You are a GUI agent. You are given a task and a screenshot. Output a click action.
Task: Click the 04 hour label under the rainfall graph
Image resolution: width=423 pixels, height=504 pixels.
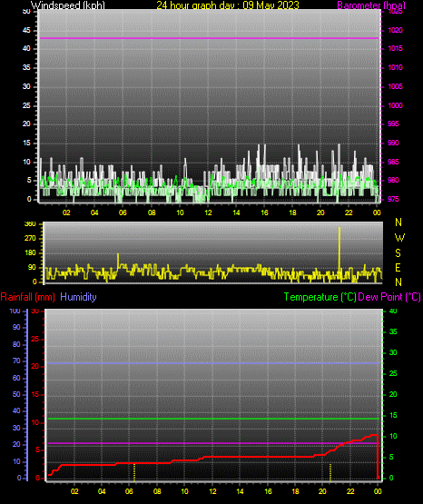coord(102,491)
